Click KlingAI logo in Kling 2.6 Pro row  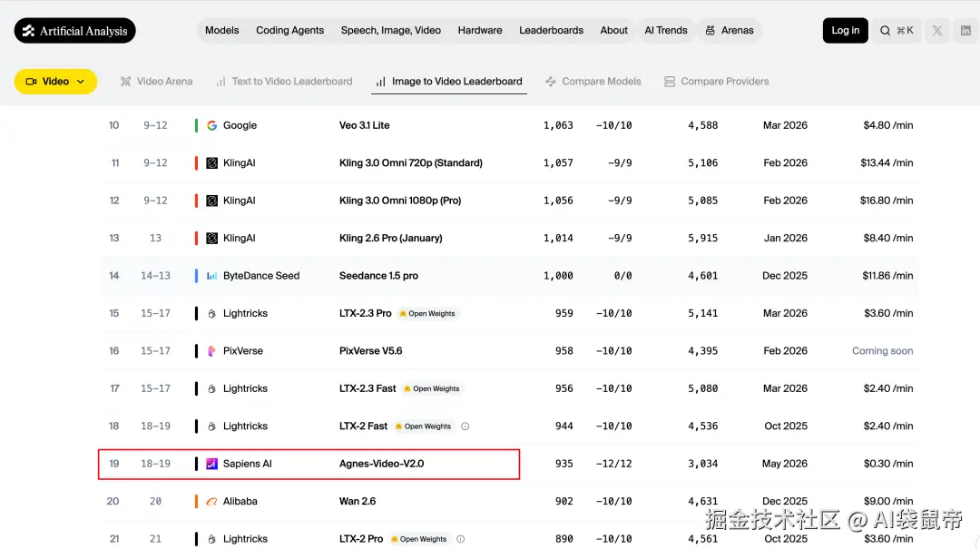pyautogui.click(x=211, y=239)
